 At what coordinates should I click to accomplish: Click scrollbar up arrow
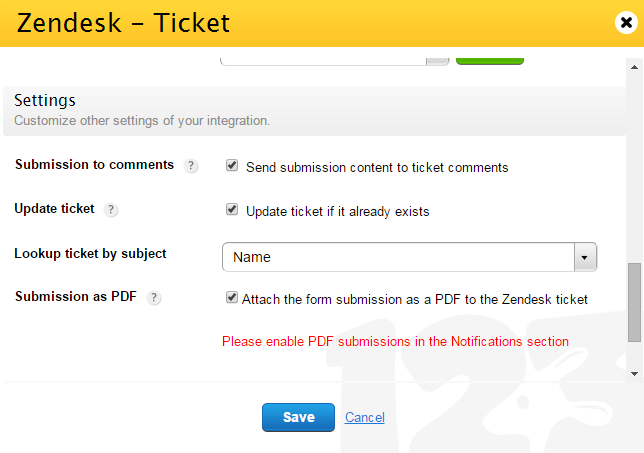pos(634,67)
